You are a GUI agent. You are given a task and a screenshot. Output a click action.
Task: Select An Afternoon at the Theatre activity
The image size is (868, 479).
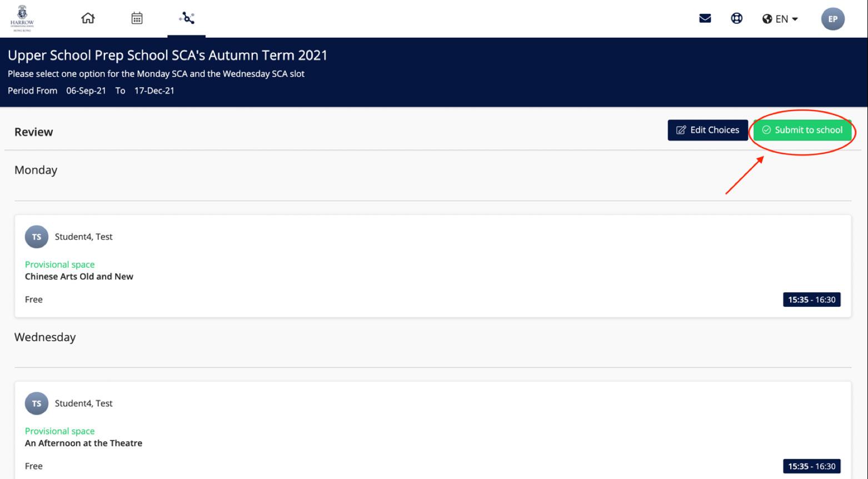(83, 443)
